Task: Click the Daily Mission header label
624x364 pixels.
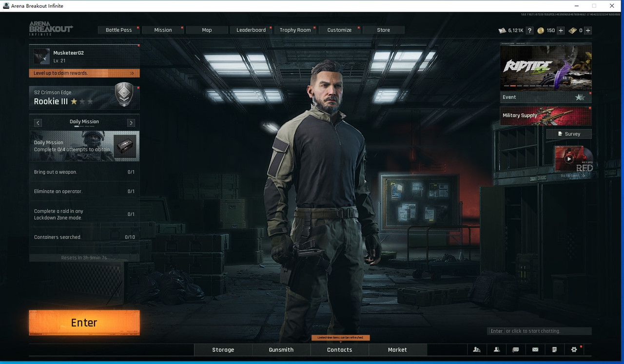Action: (x=84, y=121)
